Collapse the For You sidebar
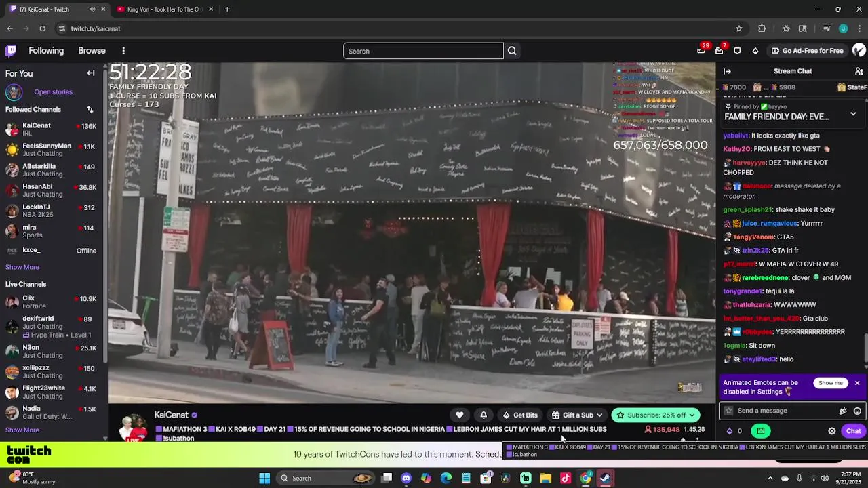The image size is (868, 488). coord(91,73)
